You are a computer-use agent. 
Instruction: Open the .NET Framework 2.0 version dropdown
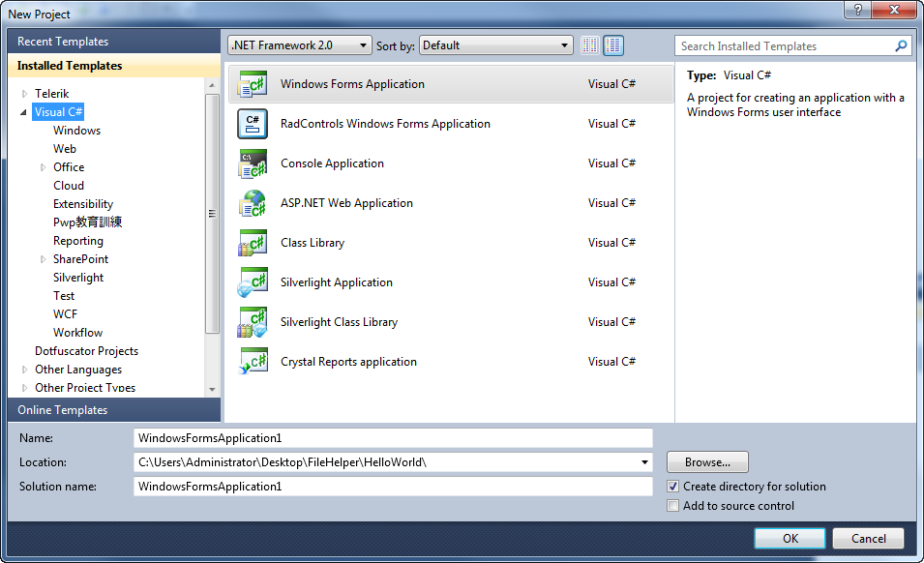coord(300,45)
